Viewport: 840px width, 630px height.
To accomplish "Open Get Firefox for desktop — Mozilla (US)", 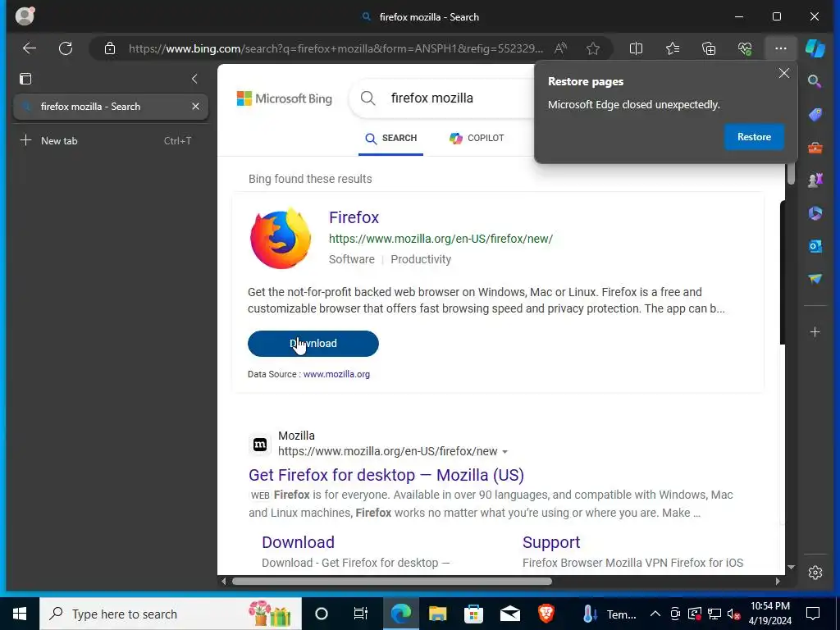I will coord(386,475).
